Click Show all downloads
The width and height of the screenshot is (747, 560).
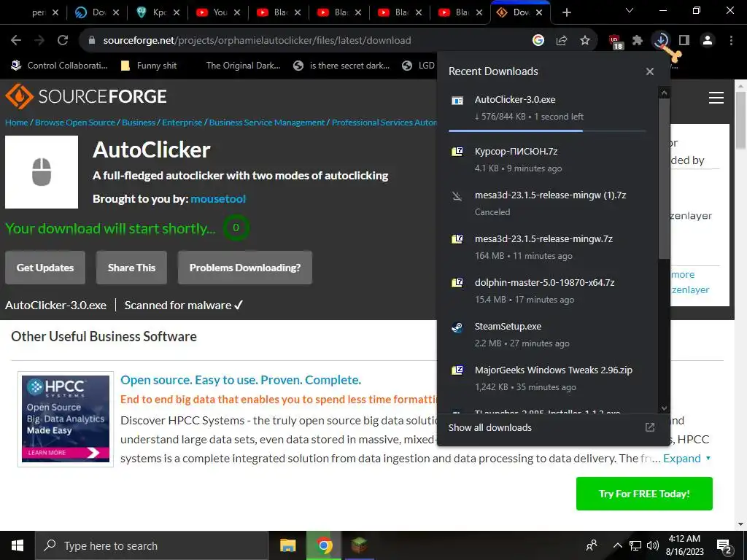[489, 427]
